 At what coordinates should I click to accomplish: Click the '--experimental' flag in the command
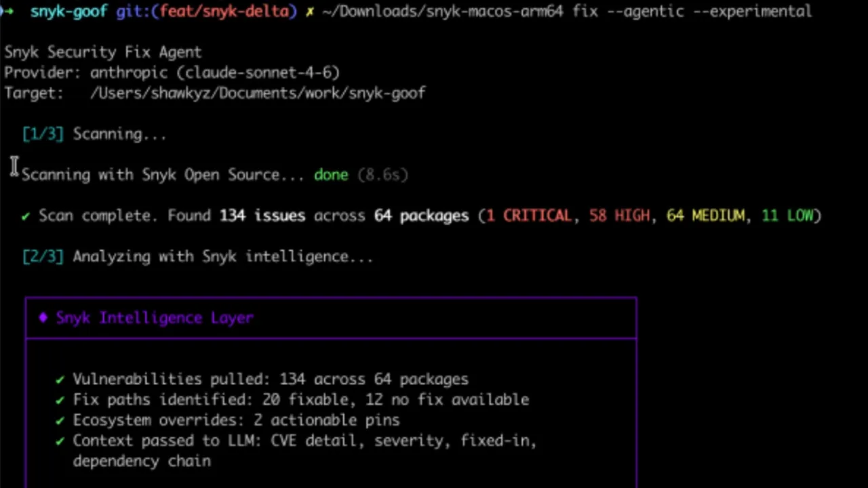coord(752,12)
